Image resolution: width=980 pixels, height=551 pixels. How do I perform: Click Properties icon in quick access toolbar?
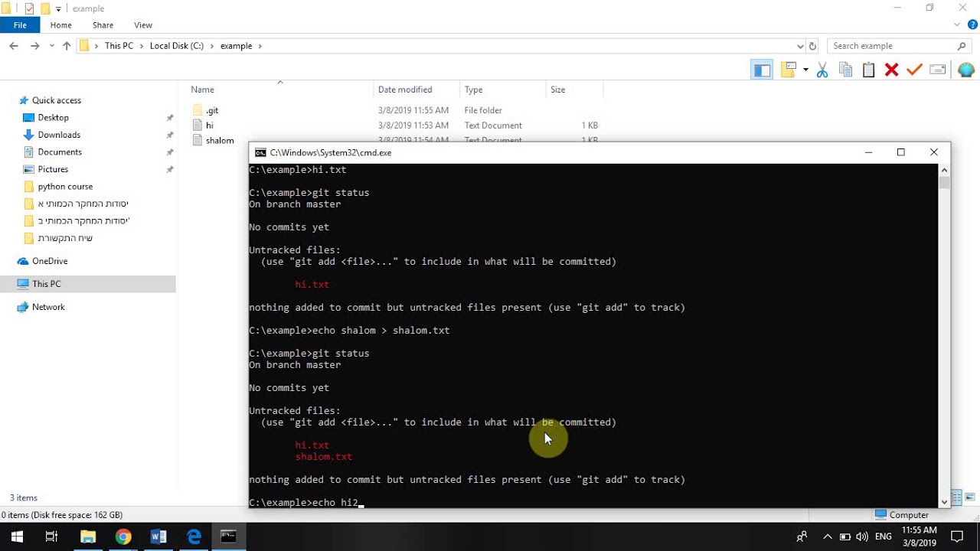(29, 8)
